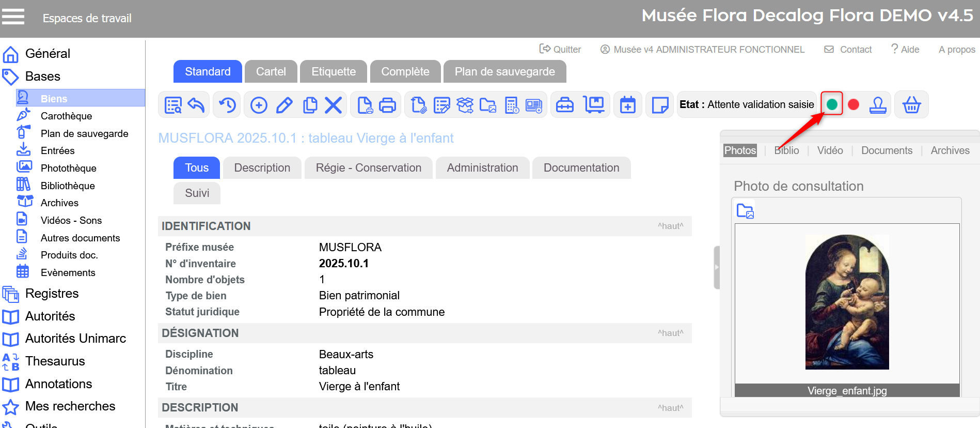The height and width of the screenshot is (428, 980).
Task: Select the Régie - Conservation tab
Action: (368, 168)
